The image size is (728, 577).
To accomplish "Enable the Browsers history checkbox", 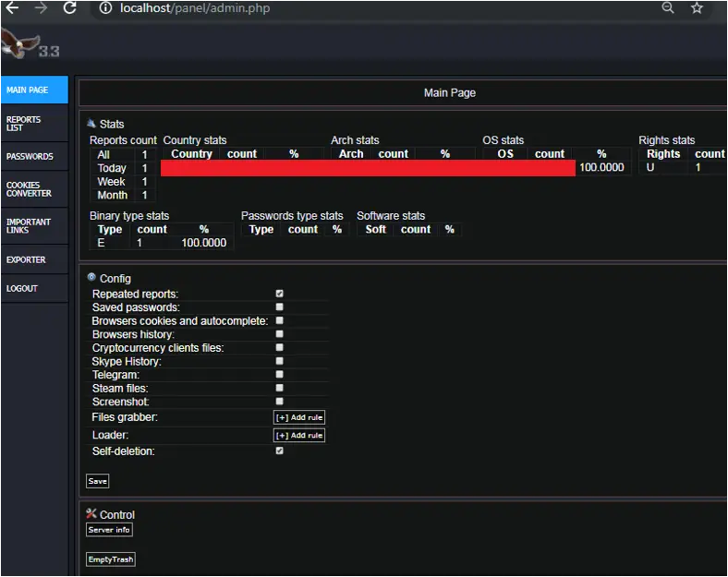I will (280, 334).
